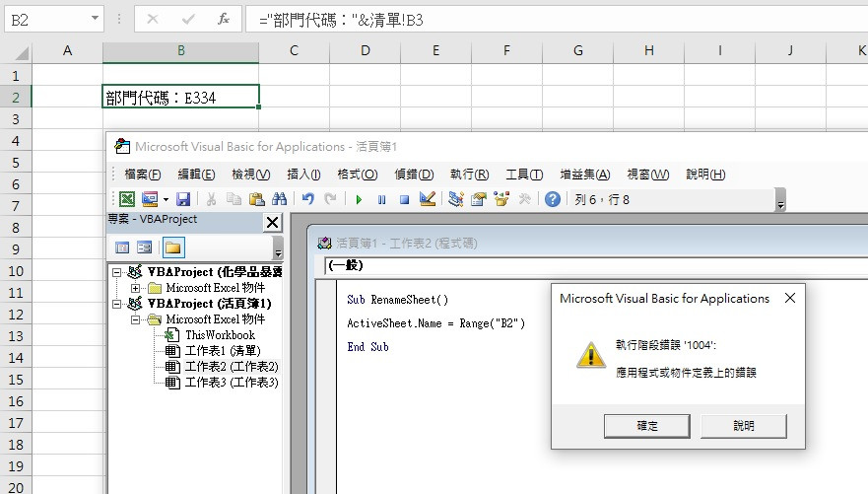Open the 增益集(A) menu
Viewport: 868px width, 494px height.
[584, 175]
